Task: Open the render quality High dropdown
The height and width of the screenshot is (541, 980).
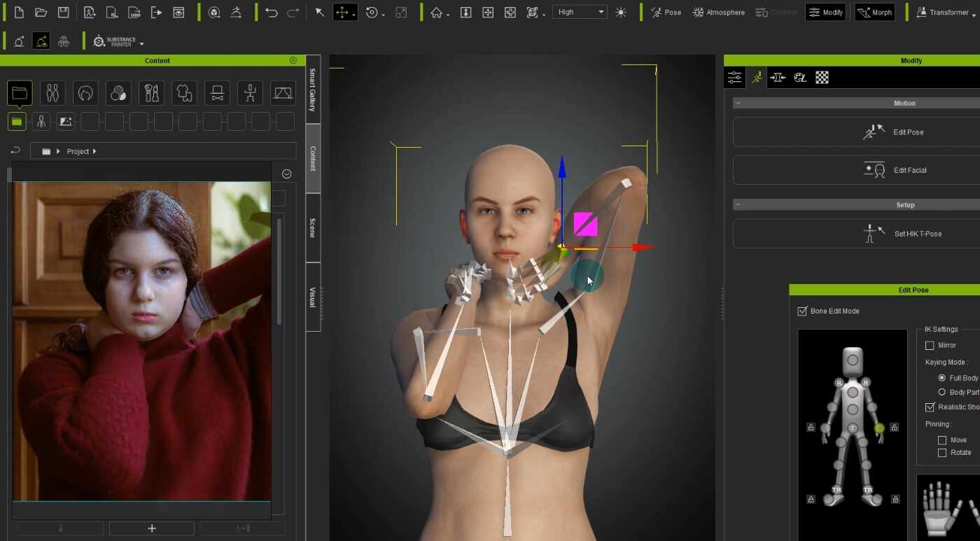Action: [580, 12]
